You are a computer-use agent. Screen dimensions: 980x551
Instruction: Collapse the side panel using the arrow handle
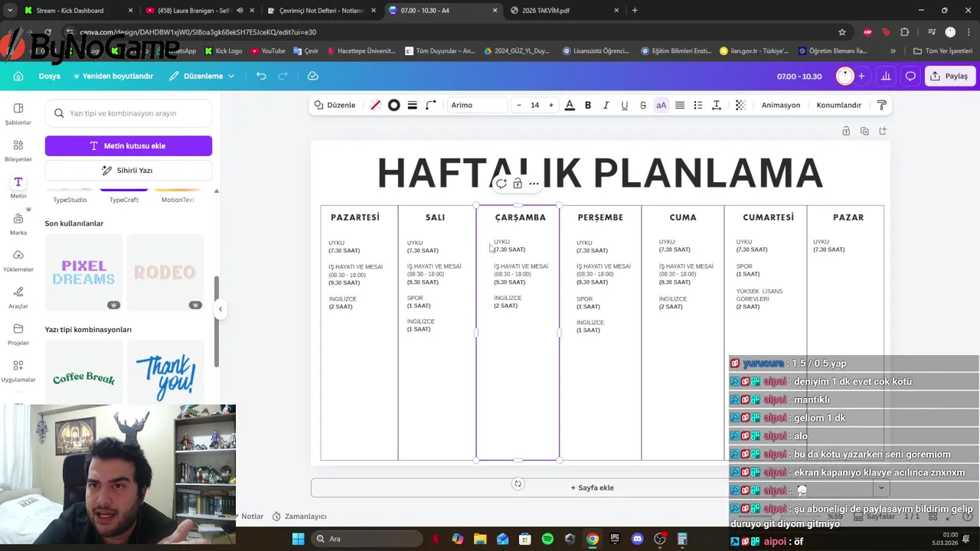pyautogui.click(x=220, y=309)
